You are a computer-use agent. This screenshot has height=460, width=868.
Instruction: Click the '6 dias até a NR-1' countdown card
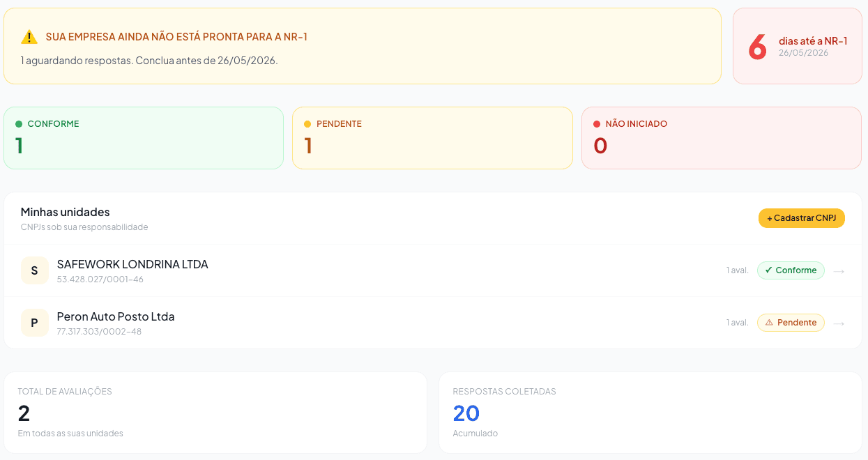click(x=798, y=46)
